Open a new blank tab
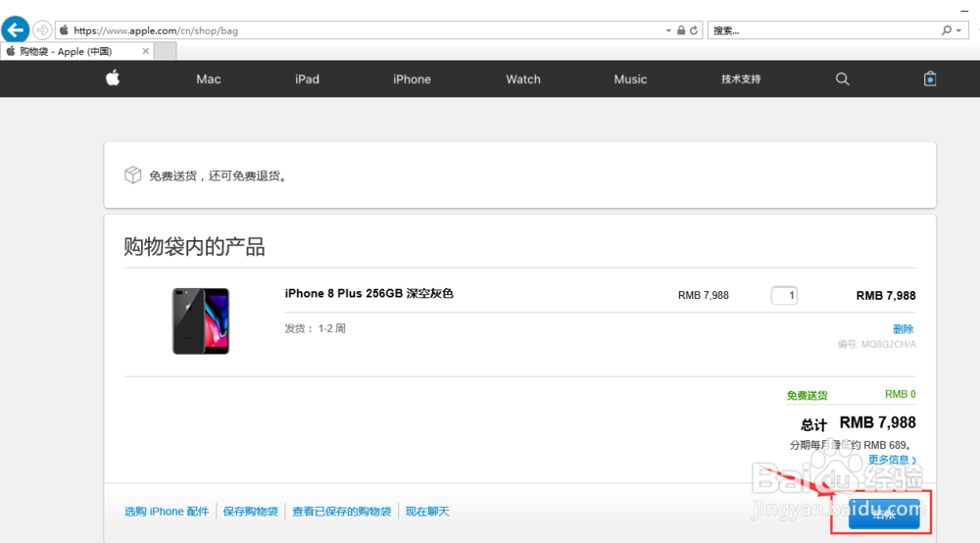The height and width of the screenshot is (543, 980). point(165,51)
